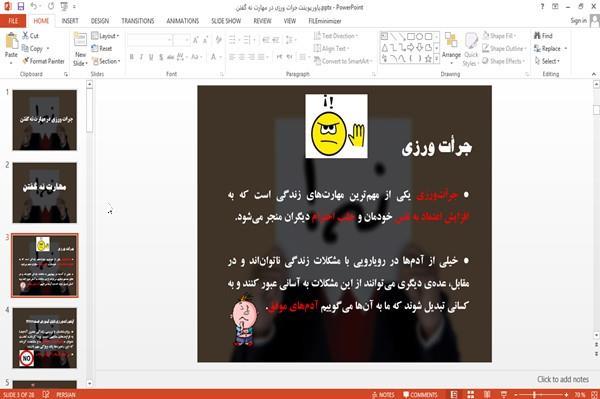
Task: Click Convert to SmartArt
Action: 342,61
